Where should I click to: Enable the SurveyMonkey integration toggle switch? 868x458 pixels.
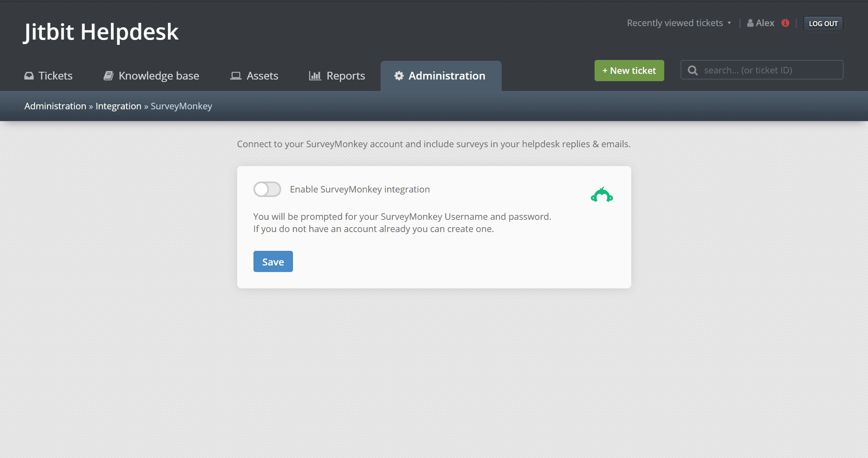(267, 189)
